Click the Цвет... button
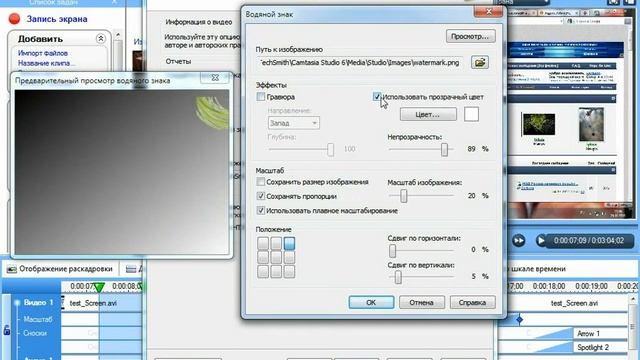Viewport: 640px width, 360px height. 428,115
